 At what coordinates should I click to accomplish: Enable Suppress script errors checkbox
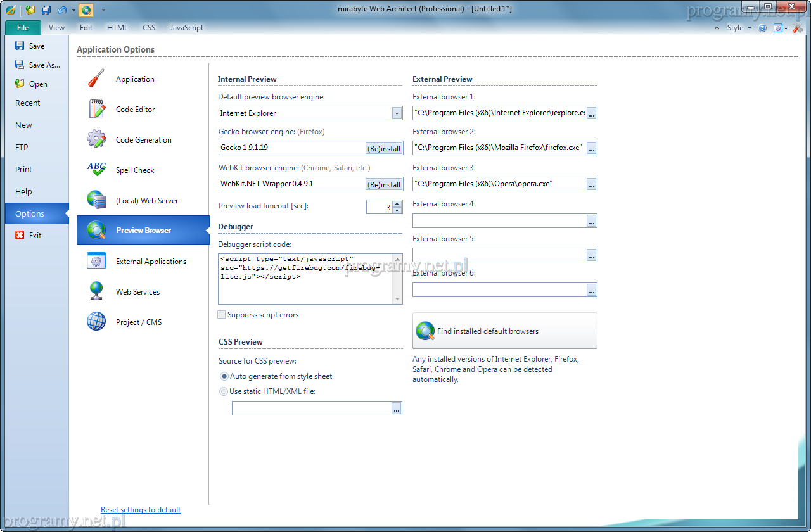[222, 315]
